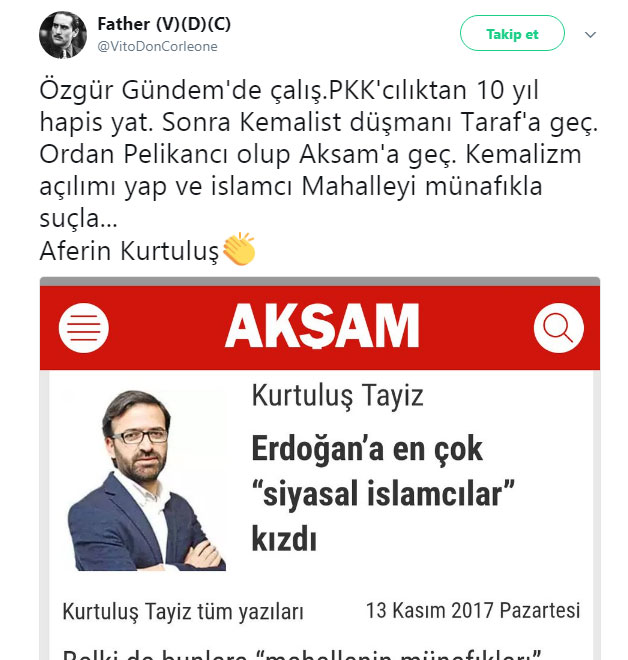Screen dimensions: 628x660
Task: Open Kurtuluş Tayiz tüm yazıları link
Action: click(x=183, y=612)
